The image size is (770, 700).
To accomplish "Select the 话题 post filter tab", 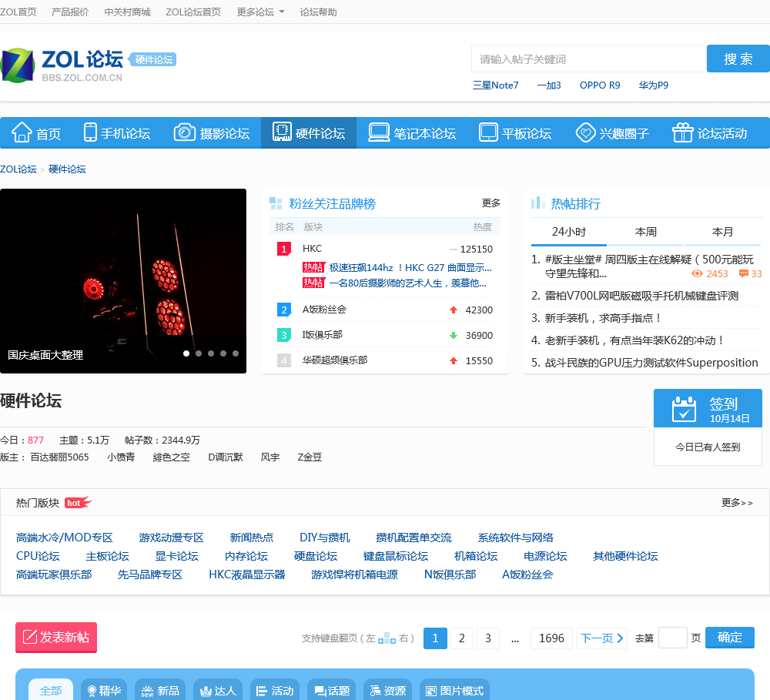I will [332, 690].
